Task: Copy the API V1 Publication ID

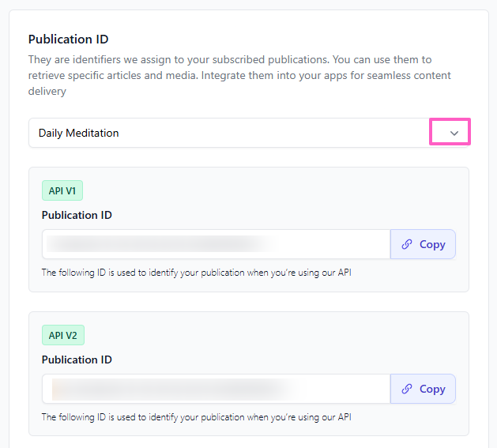Action: click(424, 245)
